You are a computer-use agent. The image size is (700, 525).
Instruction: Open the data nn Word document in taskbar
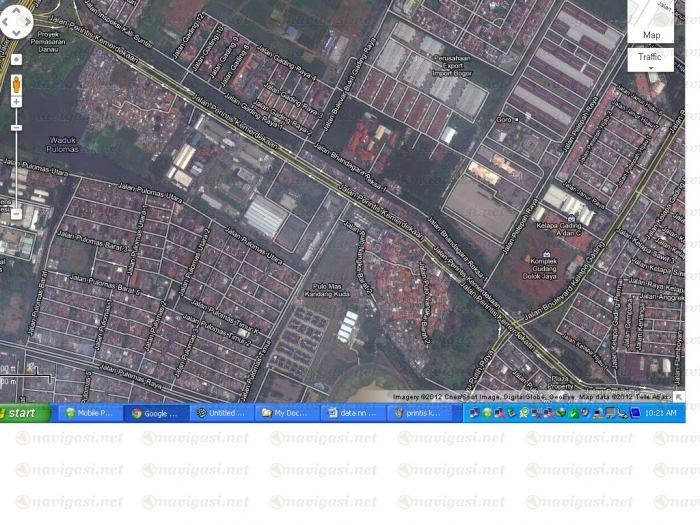[x=350, y=413]
